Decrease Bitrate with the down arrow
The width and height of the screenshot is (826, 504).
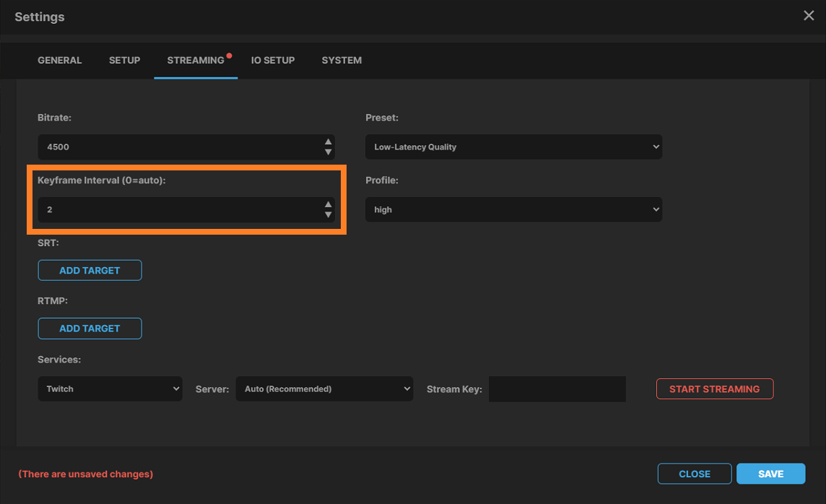tap(329, 152)
